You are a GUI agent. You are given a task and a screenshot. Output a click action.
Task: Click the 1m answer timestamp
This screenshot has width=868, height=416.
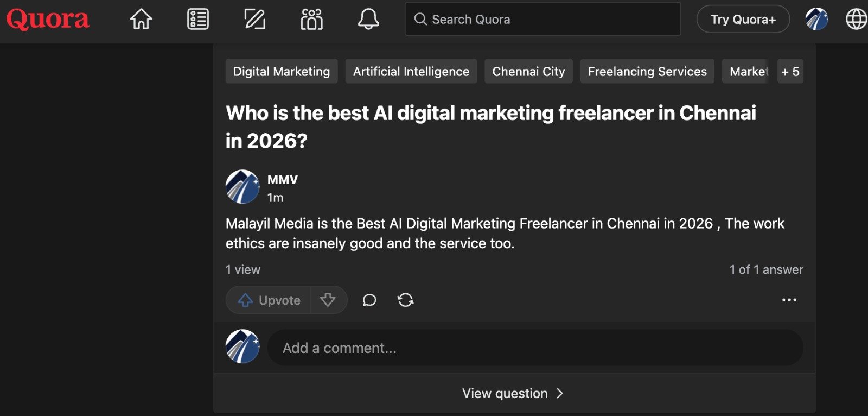(275, 198)
